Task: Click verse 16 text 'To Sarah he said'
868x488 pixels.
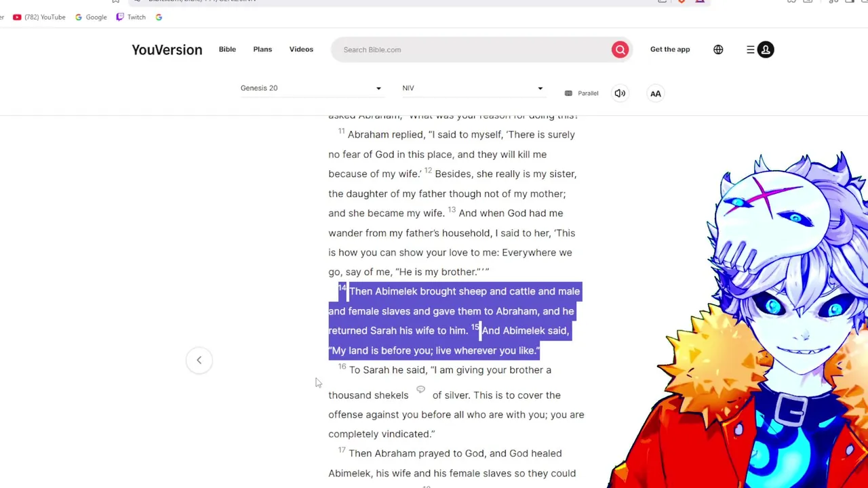Action: [x=387, y=370]
